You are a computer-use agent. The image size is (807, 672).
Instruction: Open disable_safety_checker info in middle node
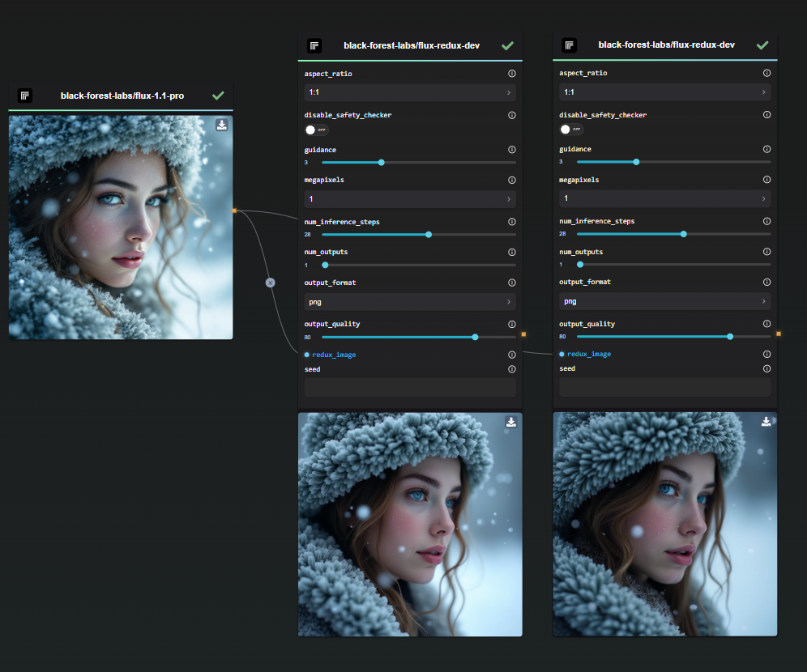511,115
